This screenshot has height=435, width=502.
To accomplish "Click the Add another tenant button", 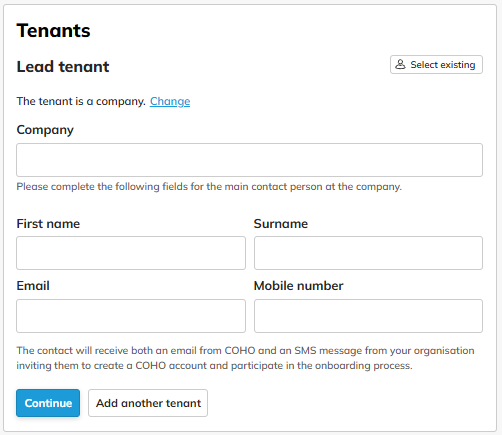I will pyautogui.click(x=148, y=403).
